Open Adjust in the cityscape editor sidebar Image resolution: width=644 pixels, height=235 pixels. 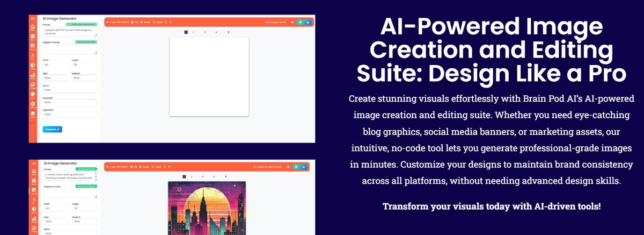[x=34, y=210]
